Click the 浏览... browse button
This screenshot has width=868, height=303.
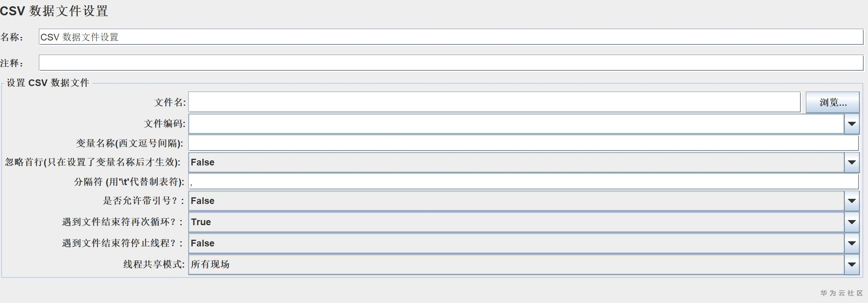pyautogui.click(x=832, y=103)
